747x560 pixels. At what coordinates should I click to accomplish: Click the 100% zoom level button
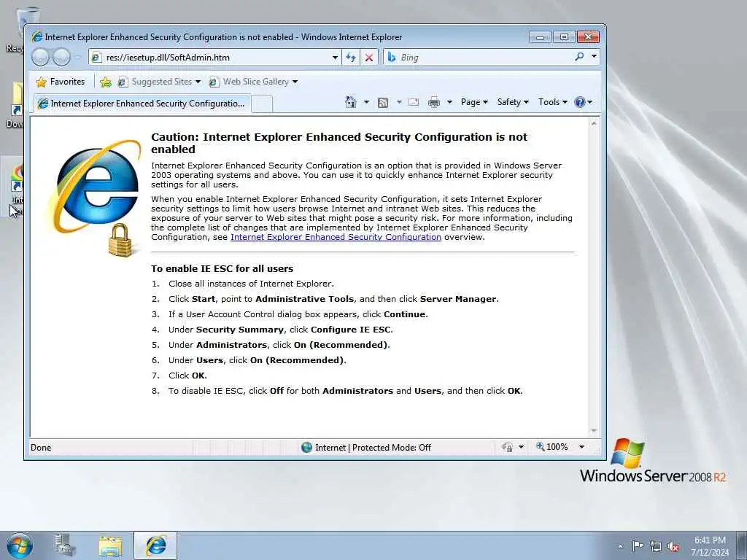[552, 447]
